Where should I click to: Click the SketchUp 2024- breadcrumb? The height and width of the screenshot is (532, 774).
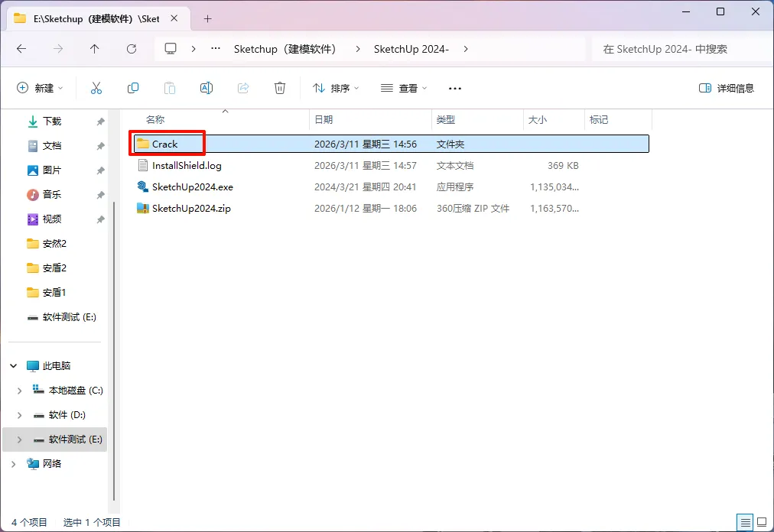(411, 49)
